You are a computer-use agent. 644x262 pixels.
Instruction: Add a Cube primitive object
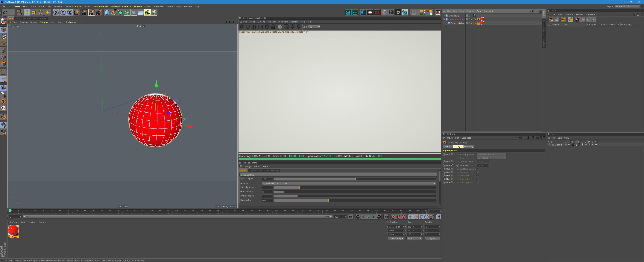click(107, 13)
